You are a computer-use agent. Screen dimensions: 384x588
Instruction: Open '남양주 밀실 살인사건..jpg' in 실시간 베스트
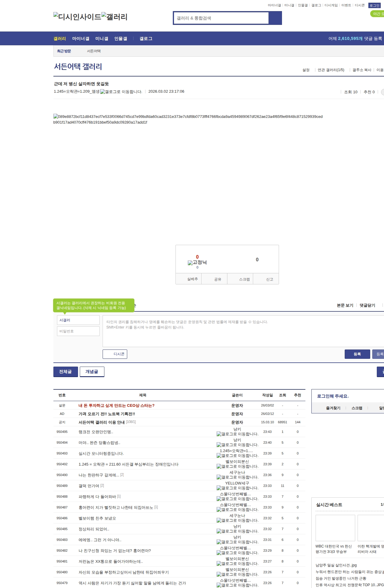pyautogui.click(x=336, y=565)
